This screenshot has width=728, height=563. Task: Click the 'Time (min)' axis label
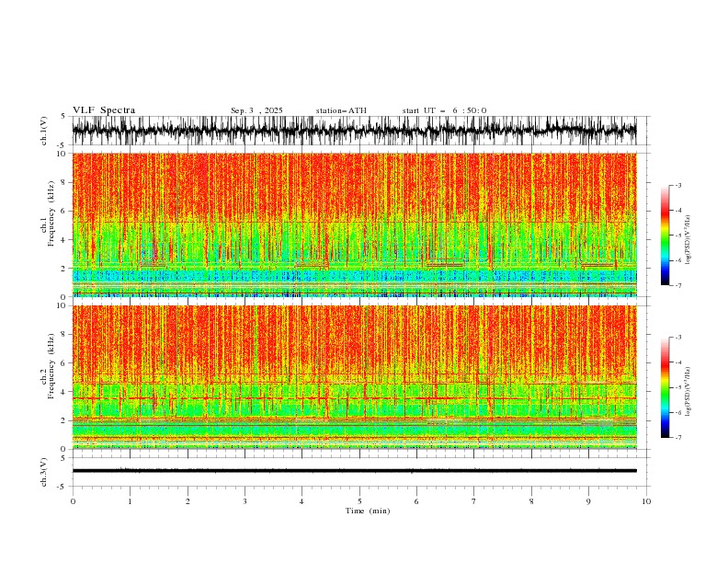[x=368, y=511]
